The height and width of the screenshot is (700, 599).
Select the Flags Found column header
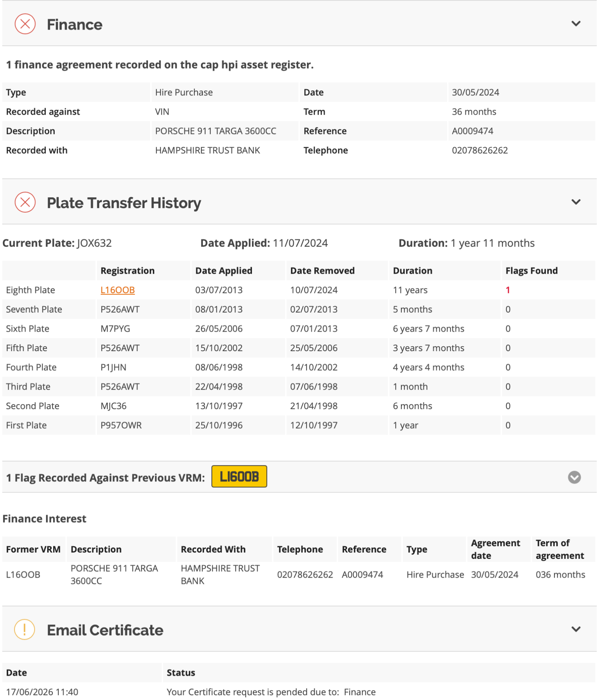tap(531, 270)
